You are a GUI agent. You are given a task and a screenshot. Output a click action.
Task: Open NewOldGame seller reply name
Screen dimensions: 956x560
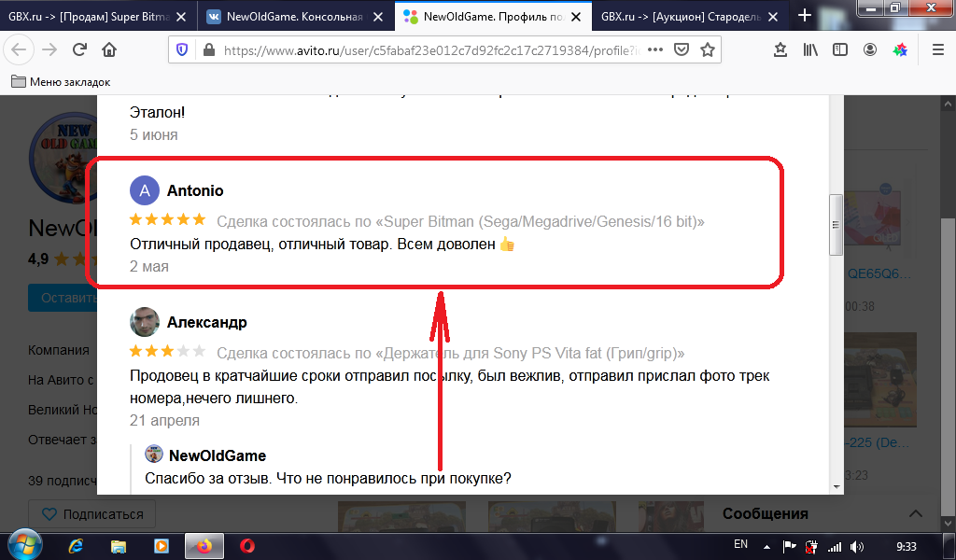[x=218, y=455]
